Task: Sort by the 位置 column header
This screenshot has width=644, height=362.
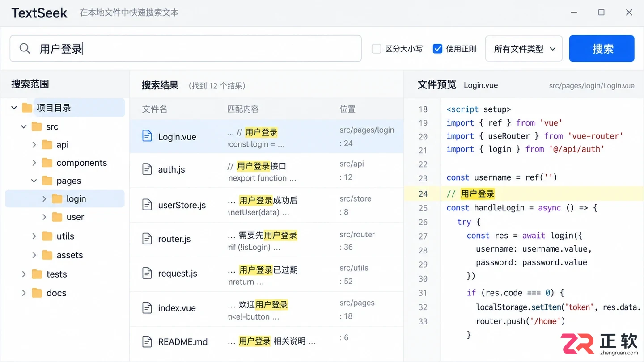Action: coord(347,109)
